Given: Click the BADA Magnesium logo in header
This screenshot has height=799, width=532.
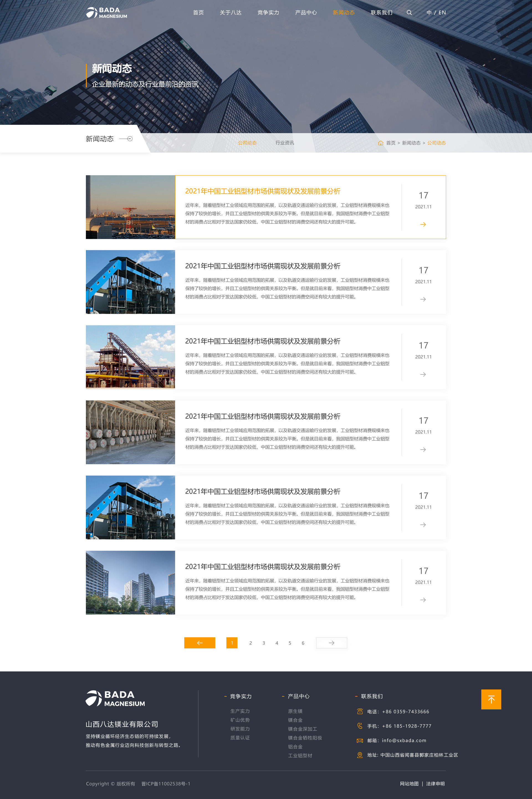Looking at the screenshot, I should pyautogui.click(x=106, y=12).
